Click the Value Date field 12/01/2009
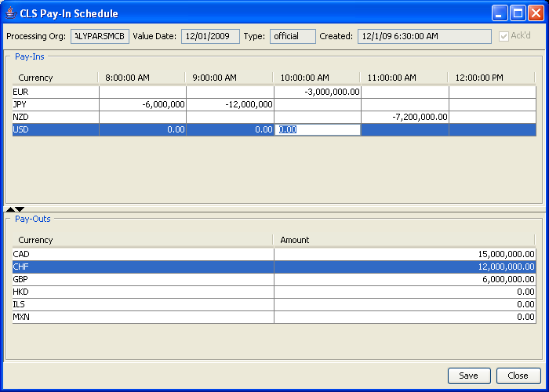 point(210,36)
